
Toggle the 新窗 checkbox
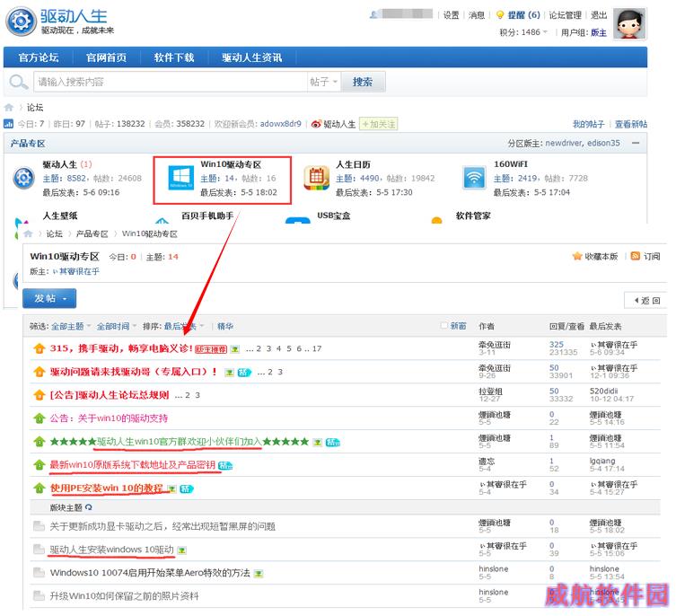click(x=444, y=326)
